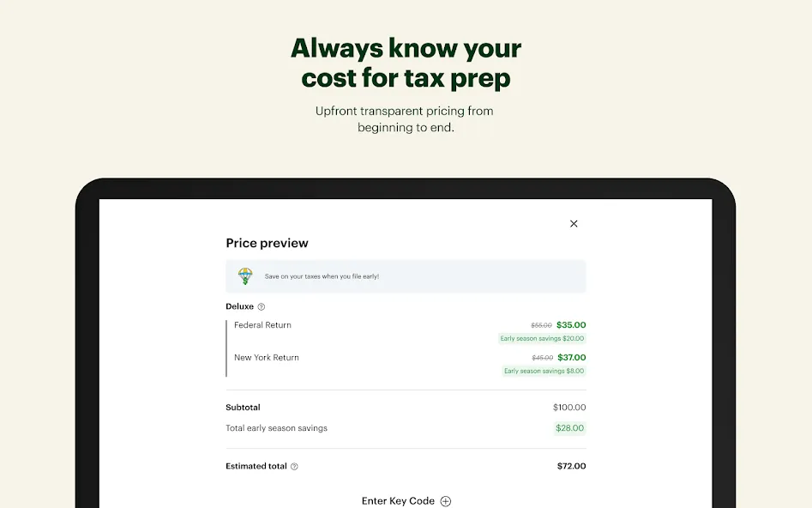Close the Price preview dialog
This screenshot has height=508, width=812.
click(574, 223)
